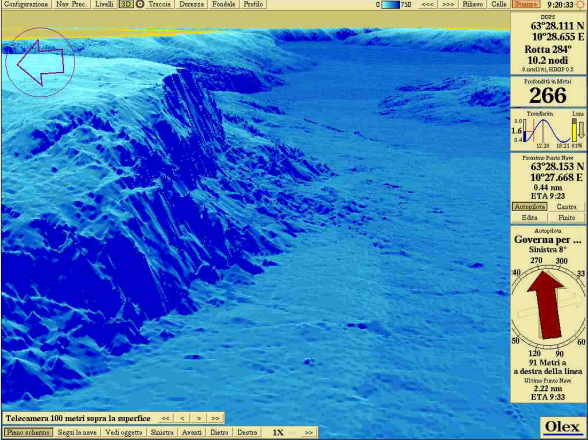Viewport: 588px width, 440px height.
Task: Increase zoom speed with the >> button beside 1X
Action: click(x=308, y=432)
